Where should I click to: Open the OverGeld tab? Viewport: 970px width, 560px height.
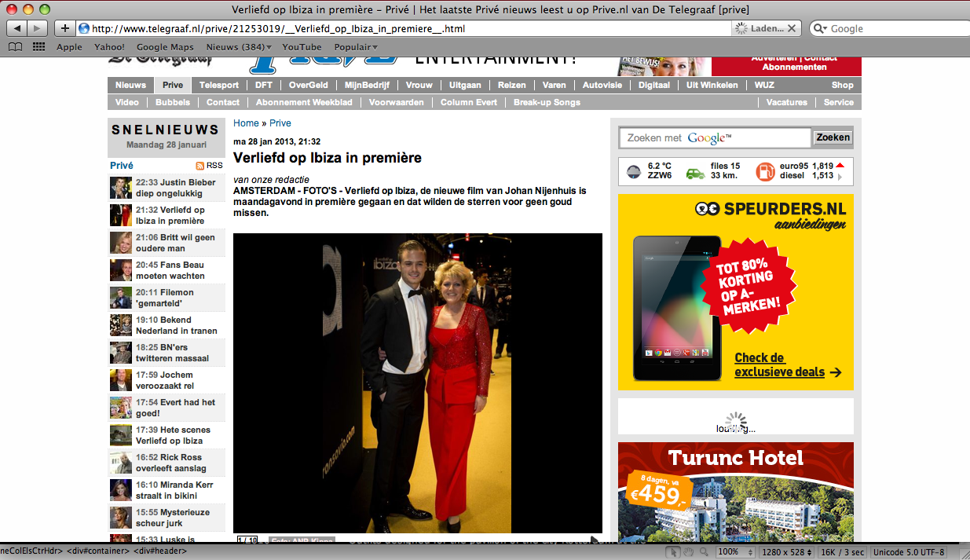[x=308, y=85]
